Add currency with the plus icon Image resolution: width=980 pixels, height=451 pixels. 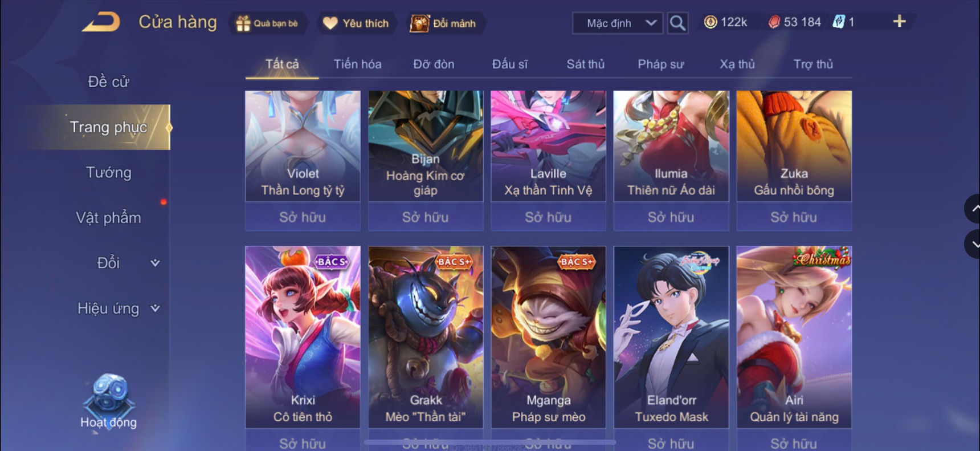[899, 22]
